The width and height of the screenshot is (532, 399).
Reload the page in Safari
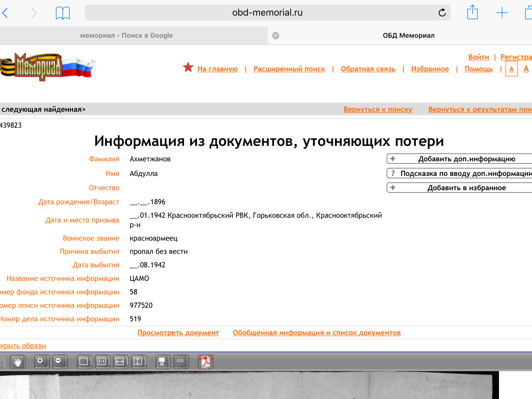coord(442,12)
